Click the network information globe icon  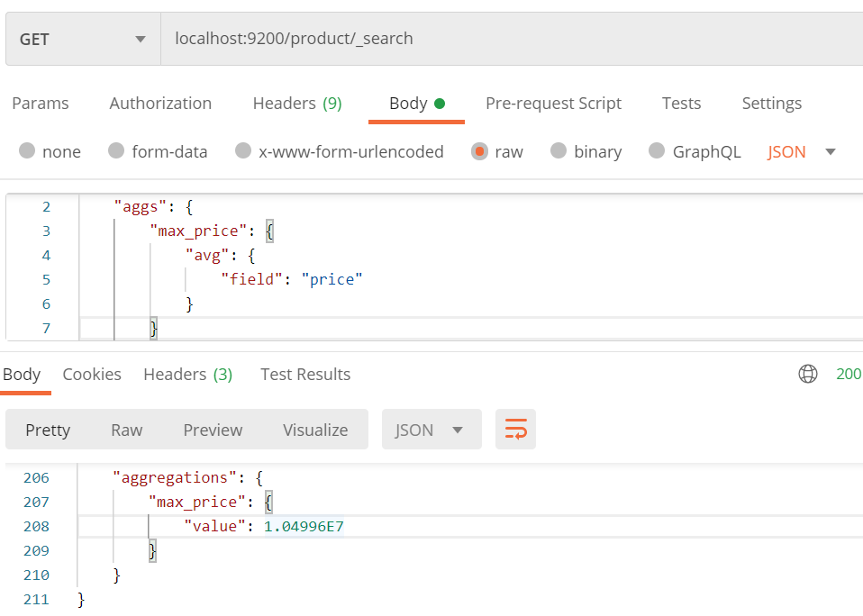[808, 373]
